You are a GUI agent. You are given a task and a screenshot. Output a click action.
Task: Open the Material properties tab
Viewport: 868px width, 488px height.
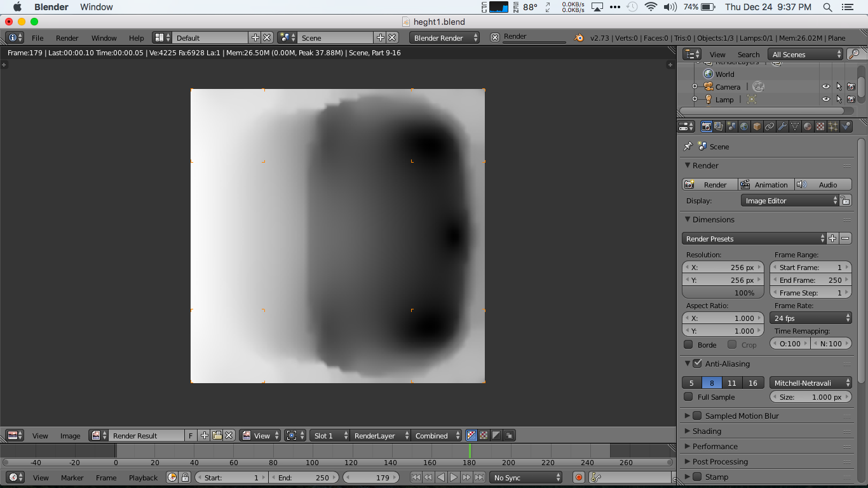coord(808,126)
